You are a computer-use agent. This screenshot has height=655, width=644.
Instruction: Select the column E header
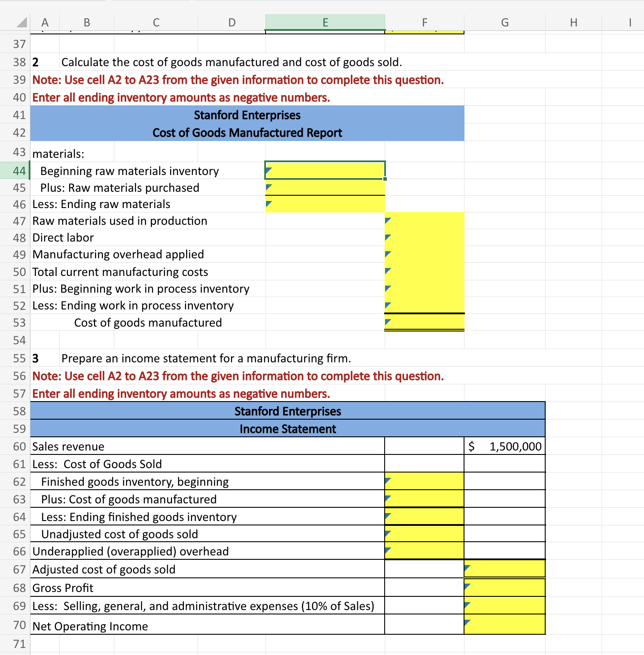[325, 22]
